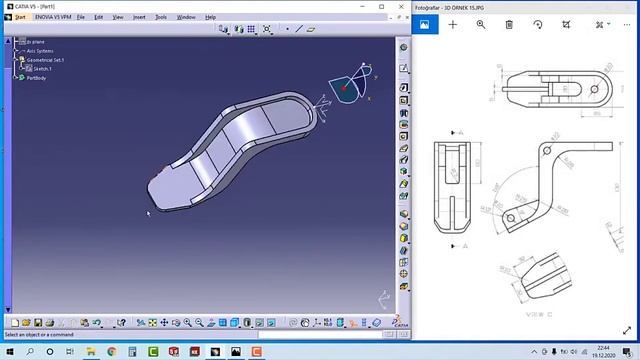This screenshot has height=360, width=640.
Task: Rotate the image in the Photos app
Action: click(538, 24)
